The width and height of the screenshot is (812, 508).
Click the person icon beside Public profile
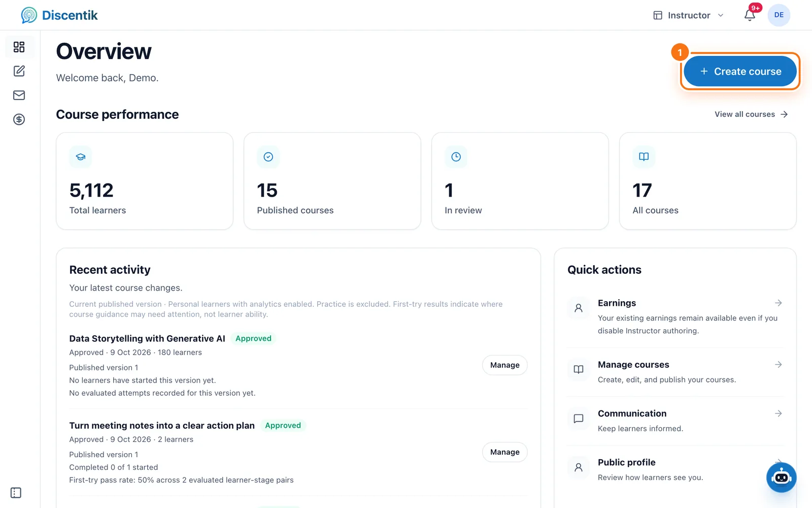point(579,467)
